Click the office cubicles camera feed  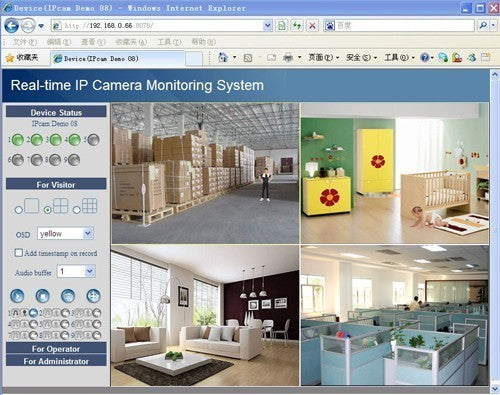(395, 316)
